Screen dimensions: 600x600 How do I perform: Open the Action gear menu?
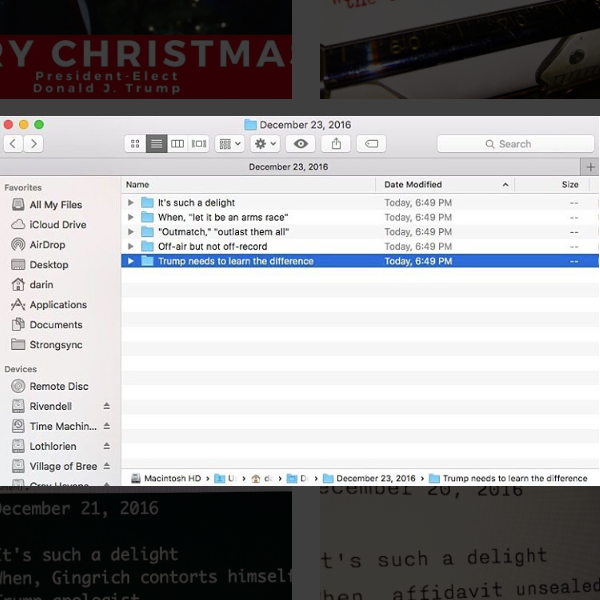[265, 144]
